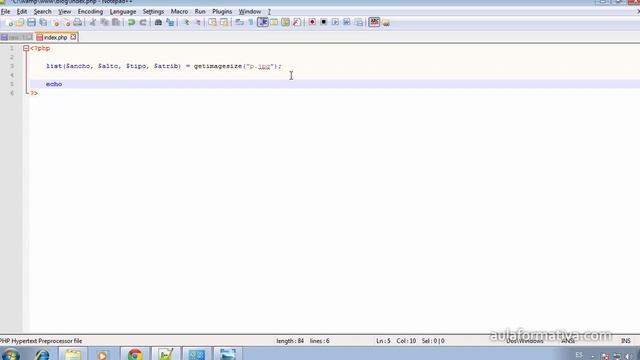640x360 pixels.
Task: Click the Save All toolbar icon
Action: [x=43, y=22]
